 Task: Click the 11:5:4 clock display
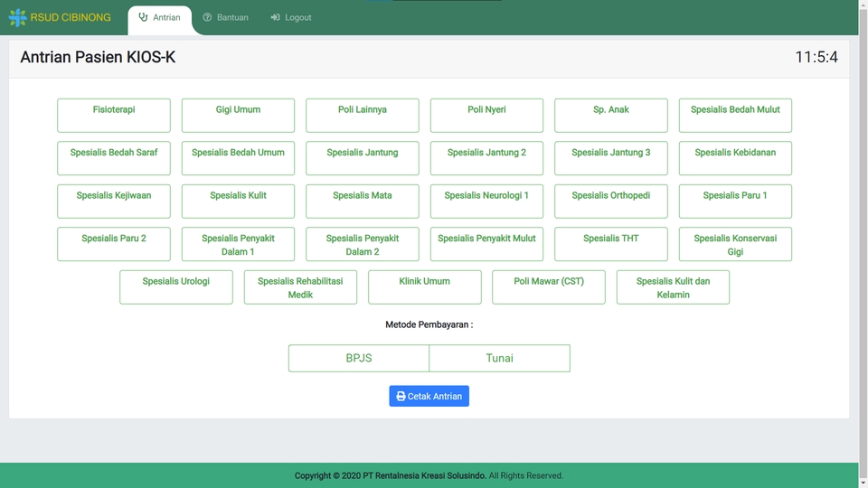(x=816, y=57)
